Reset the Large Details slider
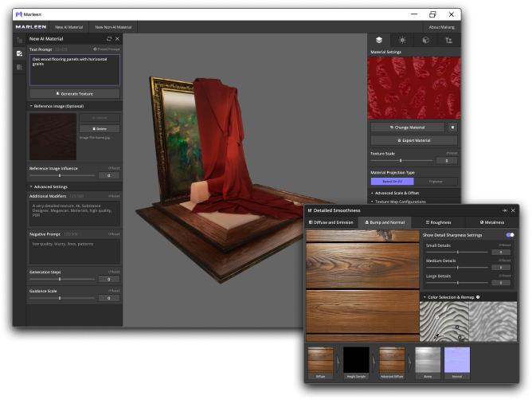This screenshot has height=400, width=532. [505, 276]
